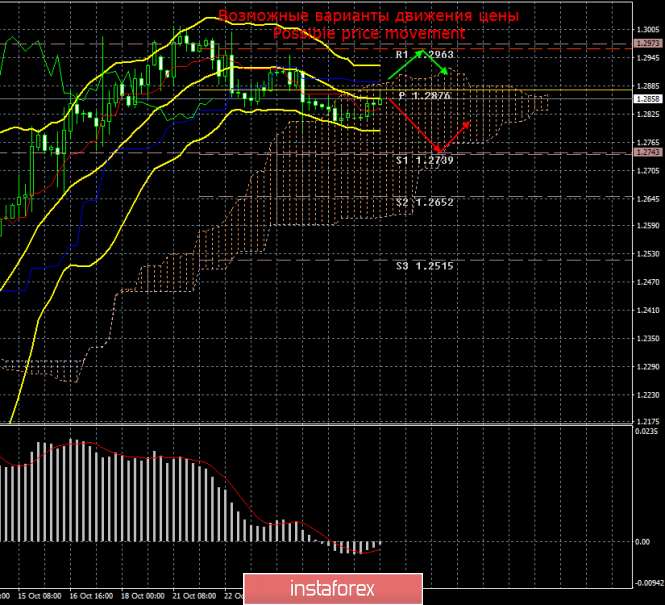Screen dimensions: 665x605
Task: Select the 1.2973 level price tag
Action: click(x=648, y=43)
